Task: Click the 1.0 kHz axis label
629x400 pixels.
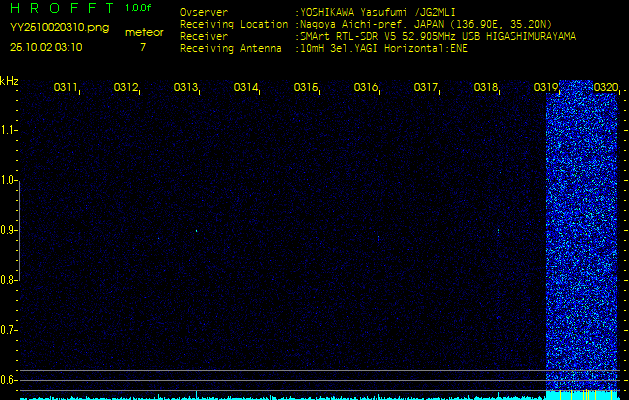Action: (7, 180)
